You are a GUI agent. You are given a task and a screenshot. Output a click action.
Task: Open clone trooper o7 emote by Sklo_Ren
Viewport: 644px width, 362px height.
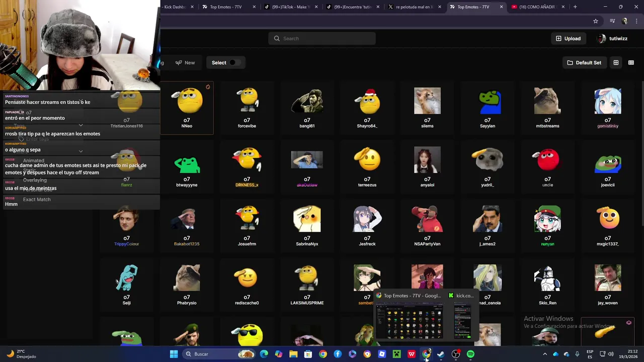[x=547, y=285]
